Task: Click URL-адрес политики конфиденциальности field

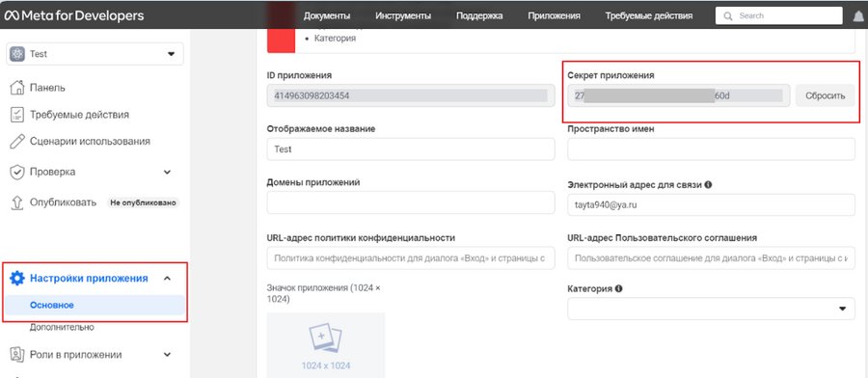Action: tap(411, 257)
